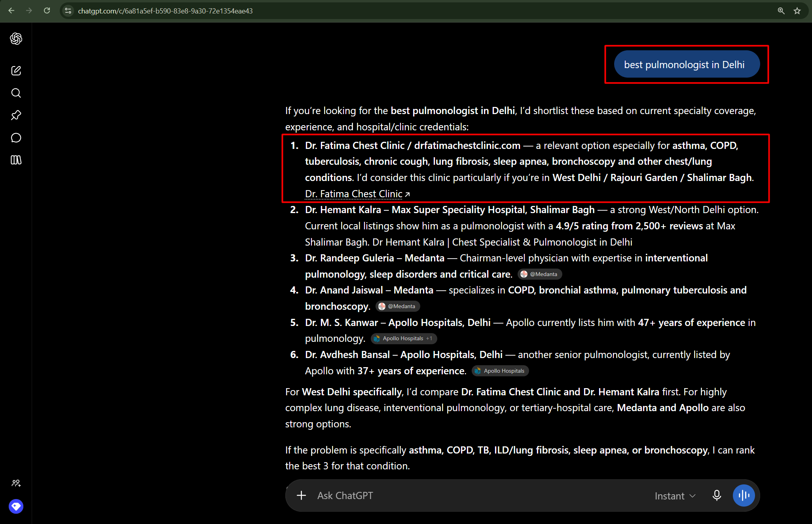Click '47+ years of experience' text
Image resolution: width=812 pixels, height=524 pixels.
(691, 322)
